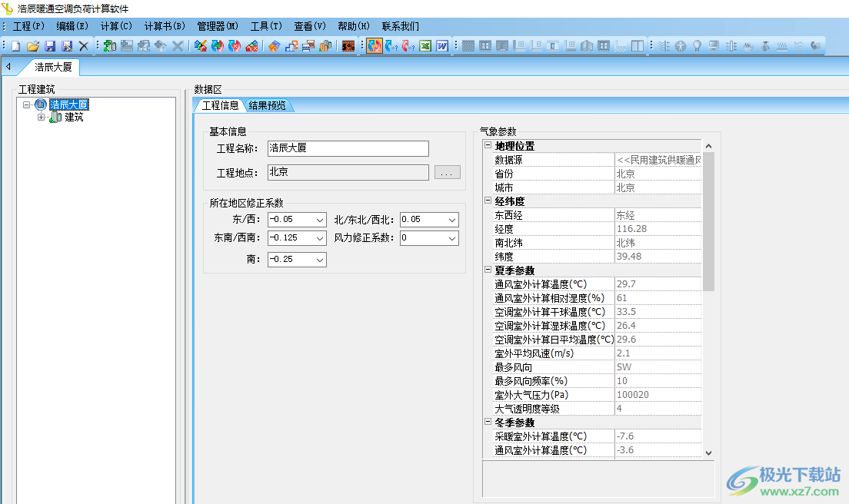This screenshot has width=849, height=504.
Task: Select the 浩辰大厦 document tab
Action: [x=52, y=67]
